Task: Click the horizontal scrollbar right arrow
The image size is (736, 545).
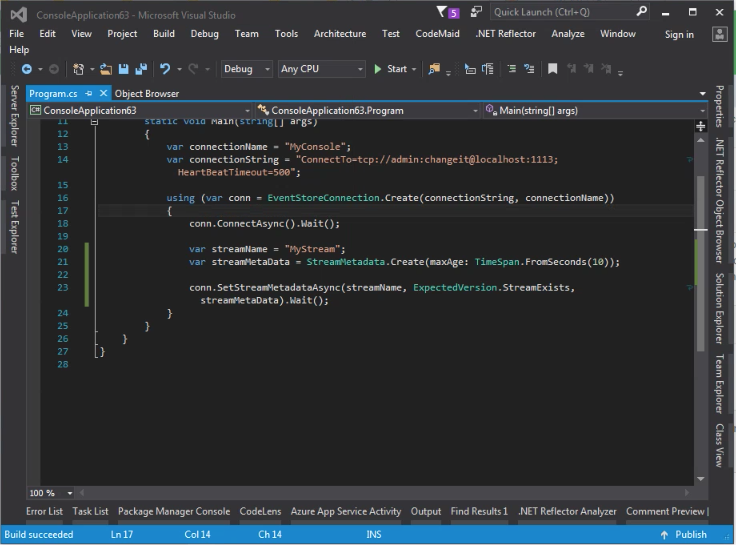Action: 687,493
